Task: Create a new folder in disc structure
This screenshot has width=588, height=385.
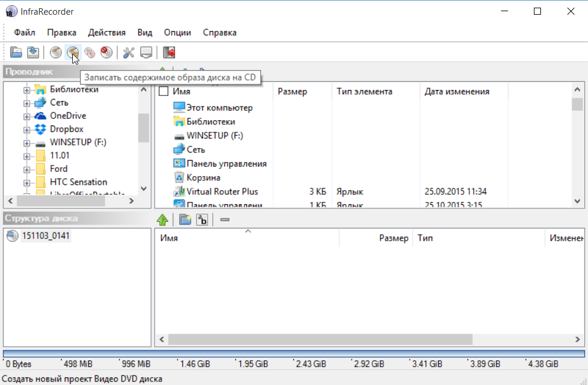Action: [x=185, y=220]
